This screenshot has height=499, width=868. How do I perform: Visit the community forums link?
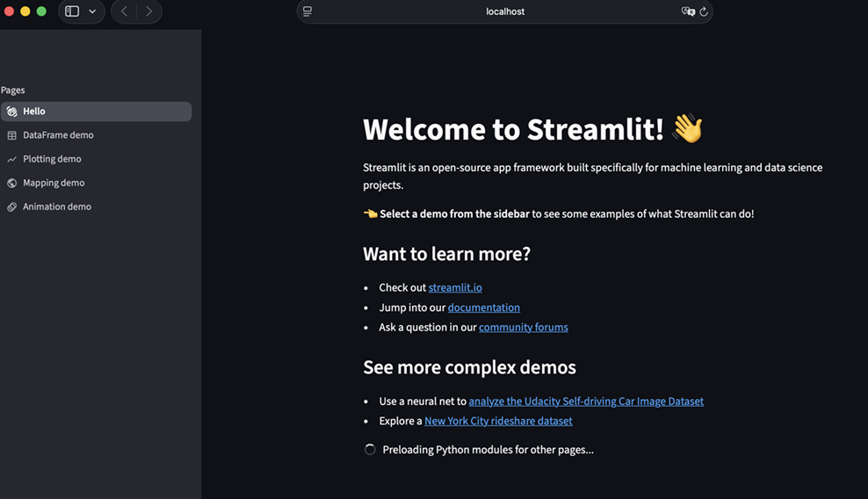[x=523, y=327]
